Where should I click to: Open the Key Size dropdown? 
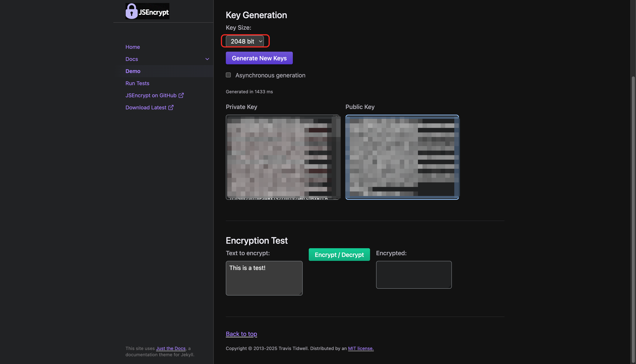coord(245,41)
